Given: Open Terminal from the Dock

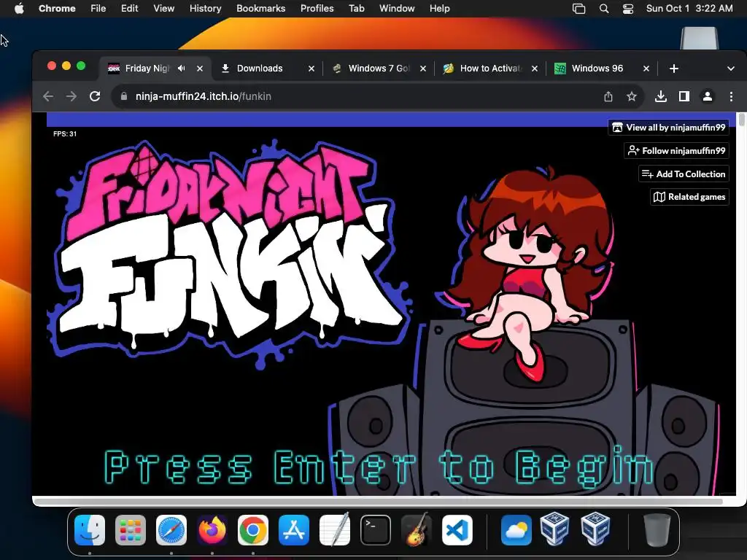Looking at the screenshot, I should [x=376, y=530].
